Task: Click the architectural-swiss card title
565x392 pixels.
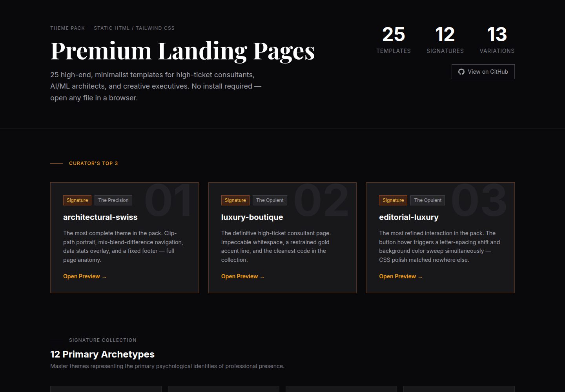Action: 100,217
